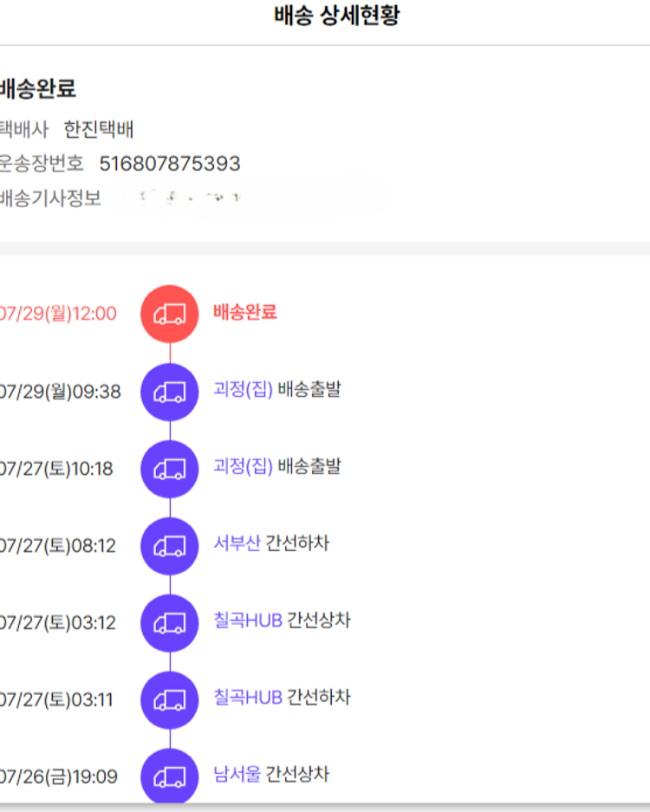Click truck icon beside 칠곡HUB 간선하차

(x=170, y=700)
